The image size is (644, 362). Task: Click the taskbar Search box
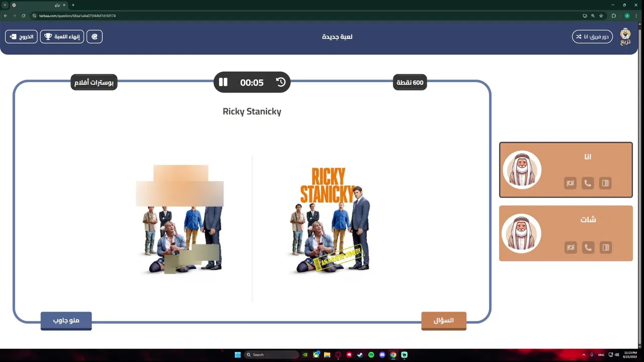click(272, 355)
